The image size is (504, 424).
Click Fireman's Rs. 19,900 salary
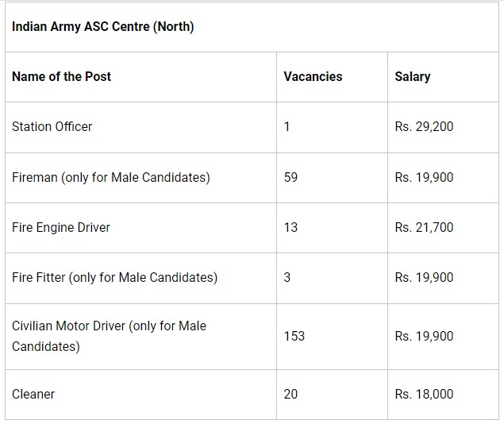(424, 177)
